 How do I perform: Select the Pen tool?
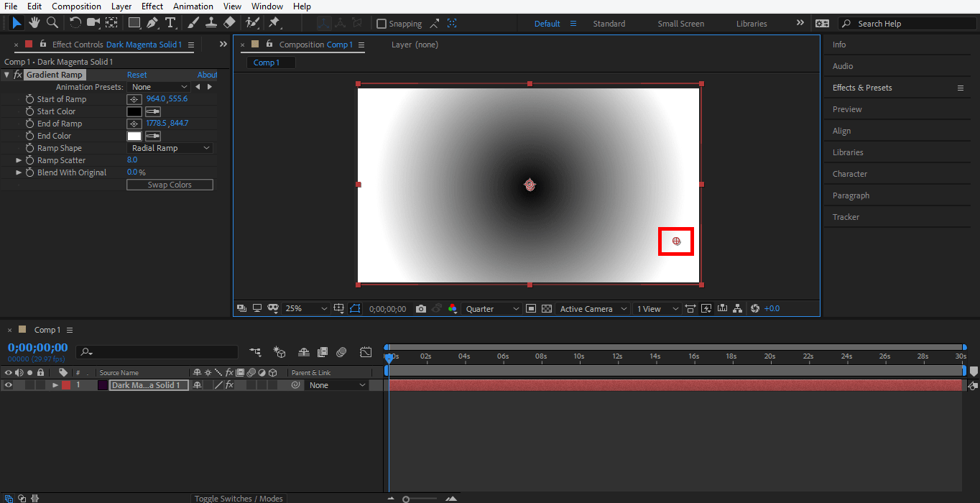[x=152, y=23]
